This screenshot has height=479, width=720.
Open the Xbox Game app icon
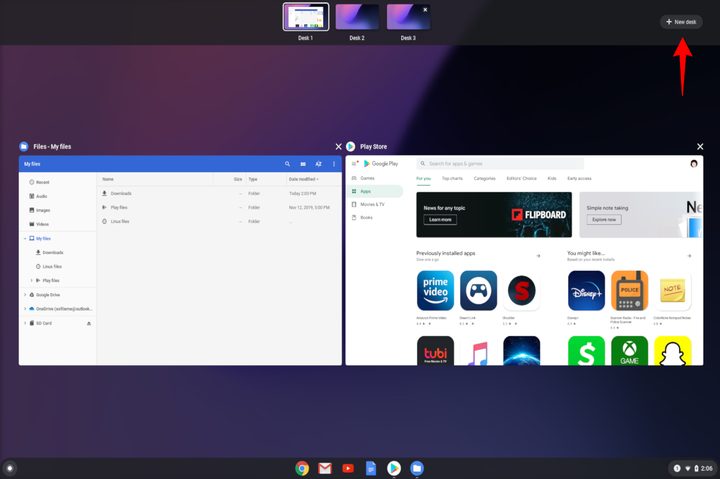click(x=630, y=351)
